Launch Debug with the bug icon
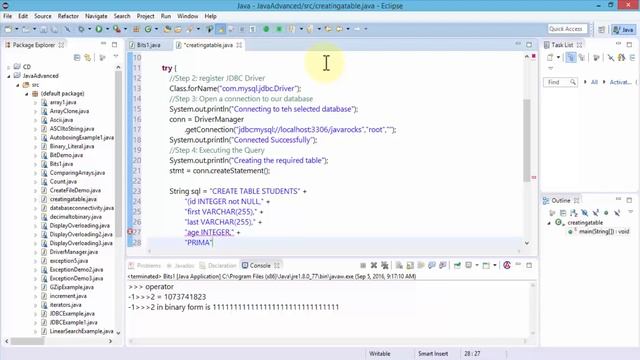Viewport: 640px width, 360px height. tap(81, 29)
